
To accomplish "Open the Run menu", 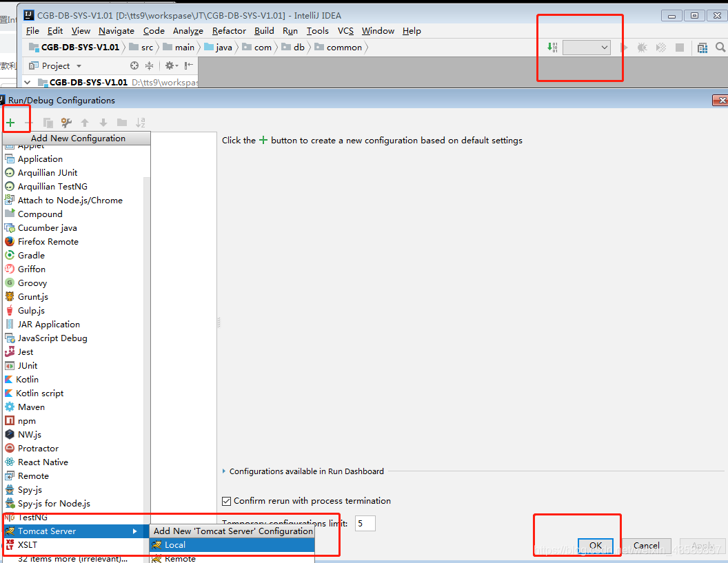I will coord(290,30).
